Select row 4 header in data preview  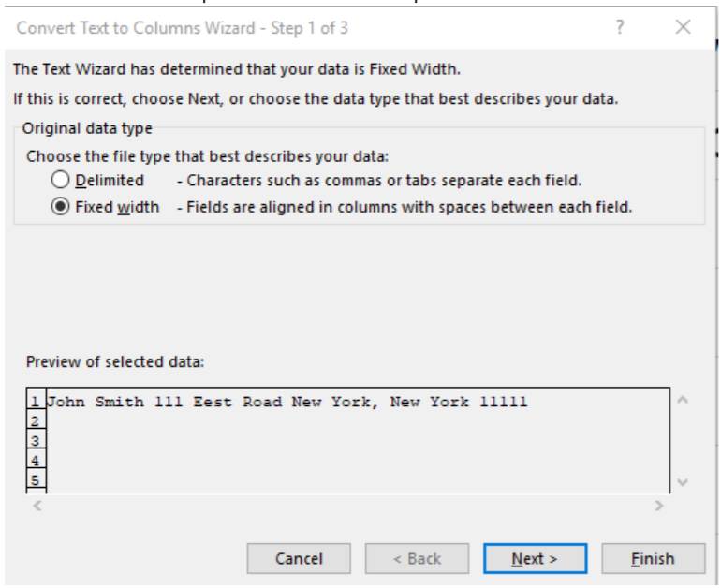(x=35, y=461)
